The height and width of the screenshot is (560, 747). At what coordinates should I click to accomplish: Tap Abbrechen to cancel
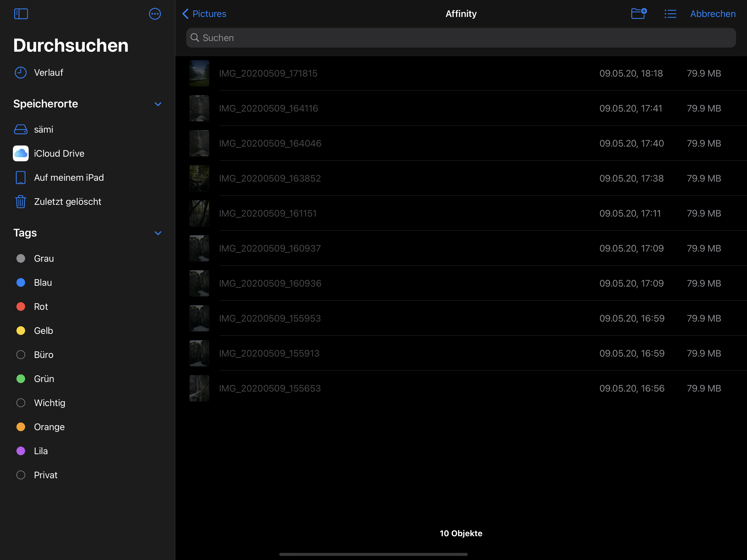[713, 14]
